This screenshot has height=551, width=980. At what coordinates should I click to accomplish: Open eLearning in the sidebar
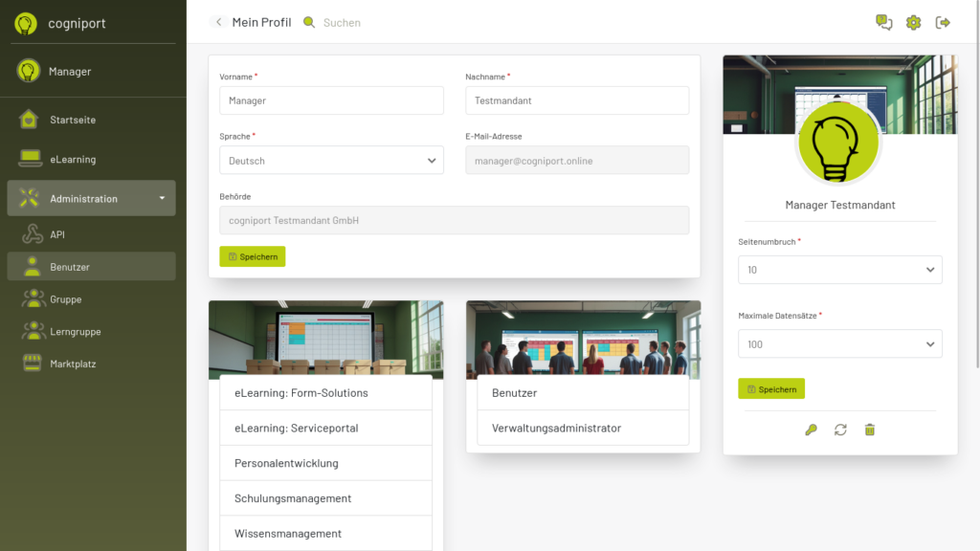[73, 160]
